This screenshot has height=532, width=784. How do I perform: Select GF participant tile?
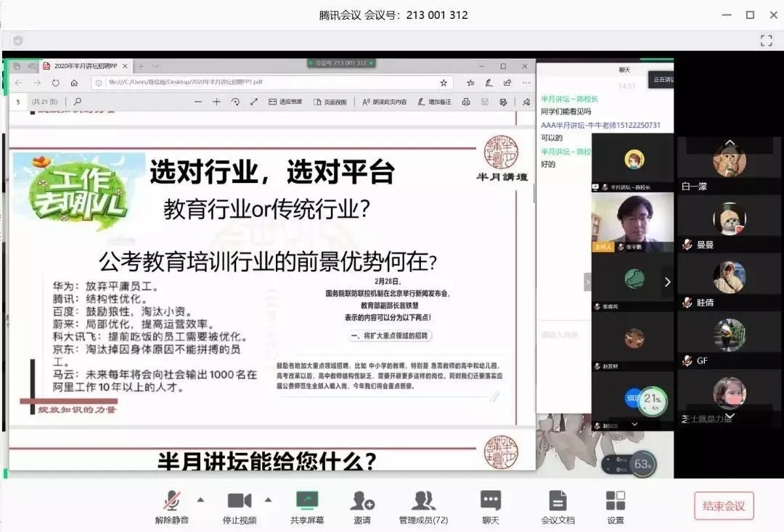pyautogui.click(x=730, y=339)
